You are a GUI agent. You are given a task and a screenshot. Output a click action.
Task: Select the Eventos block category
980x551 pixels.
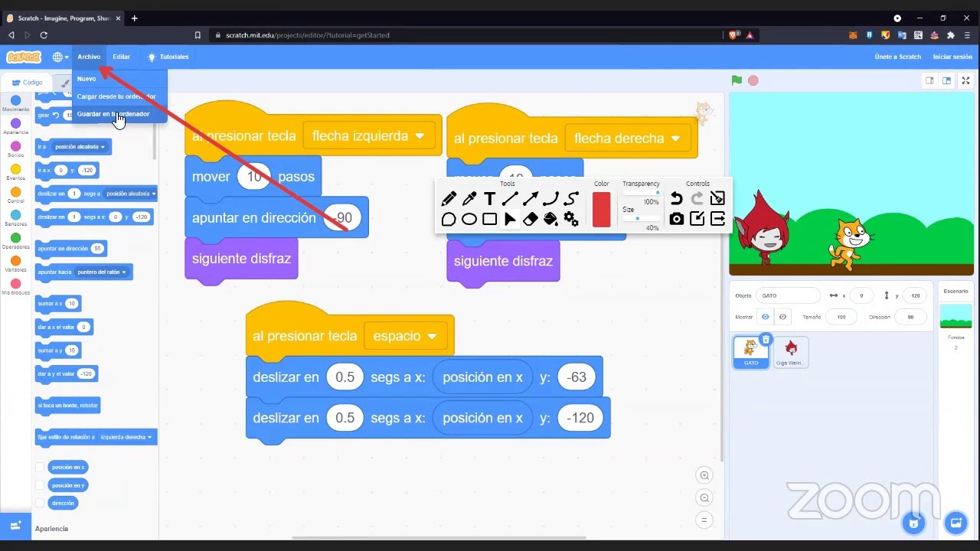(x=15, y=172)
